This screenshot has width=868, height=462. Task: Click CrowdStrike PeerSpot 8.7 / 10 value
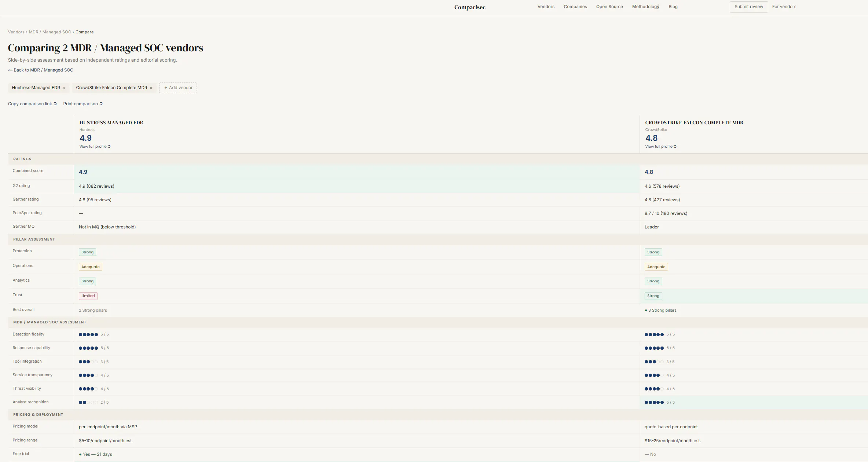click(666, 213)
